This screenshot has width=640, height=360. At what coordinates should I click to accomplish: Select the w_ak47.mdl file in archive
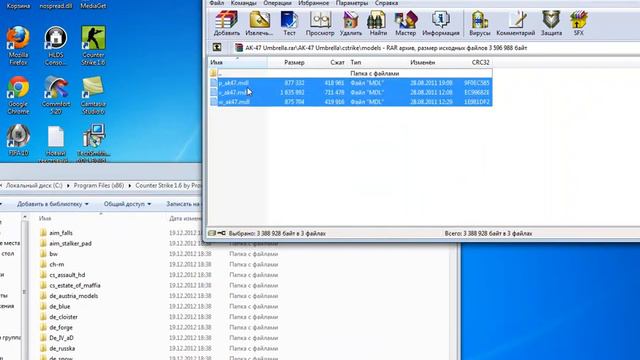[351, 102]
